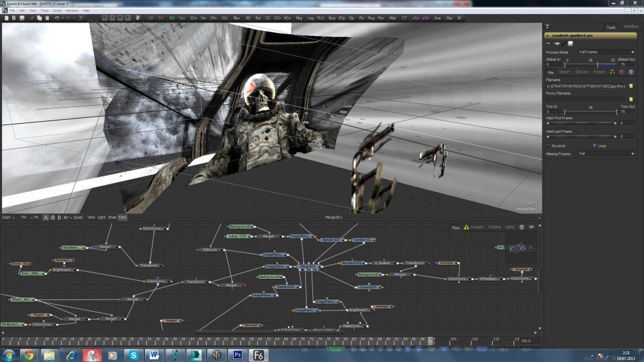Enable the Reverse option
This screenshot has height=362, width=644.
click(x=549, y=146)
